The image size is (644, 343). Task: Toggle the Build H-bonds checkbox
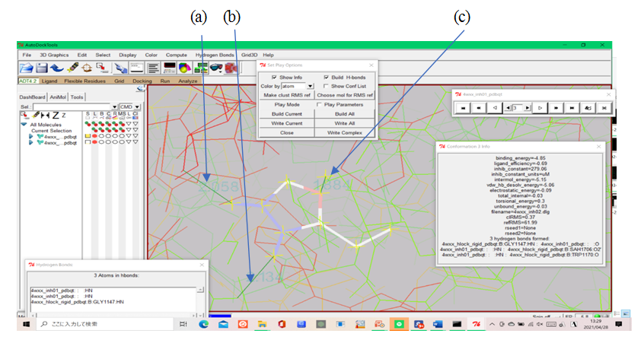[327, 78]
